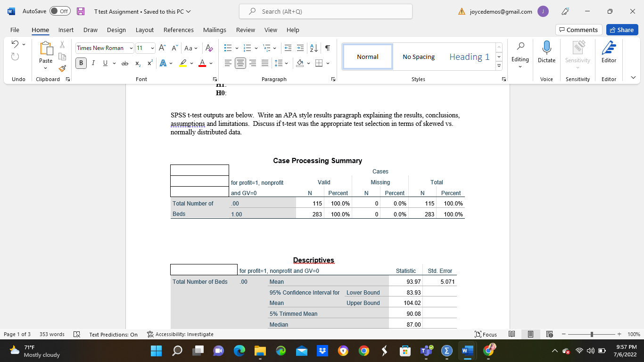
Task: Open Dropbox from the taskbar
Action: [x=322, y=351]
